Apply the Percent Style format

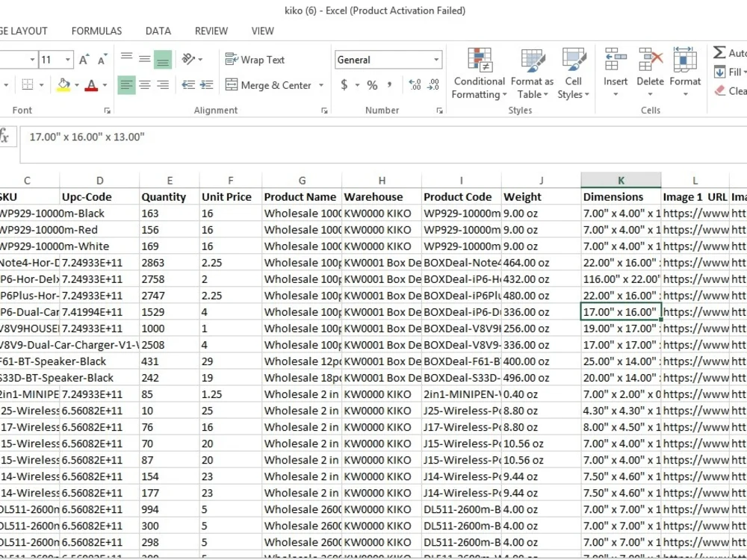pyautogui.click(x=372, y=85)
